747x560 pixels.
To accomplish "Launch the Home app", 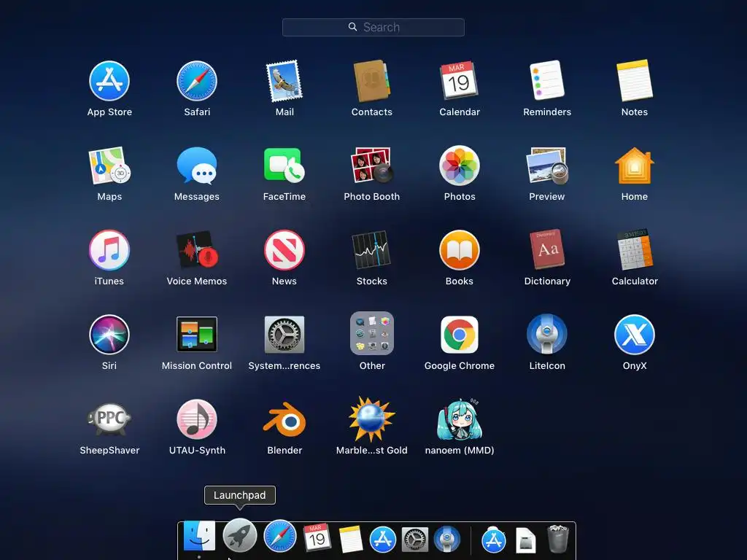I will 635,166.
